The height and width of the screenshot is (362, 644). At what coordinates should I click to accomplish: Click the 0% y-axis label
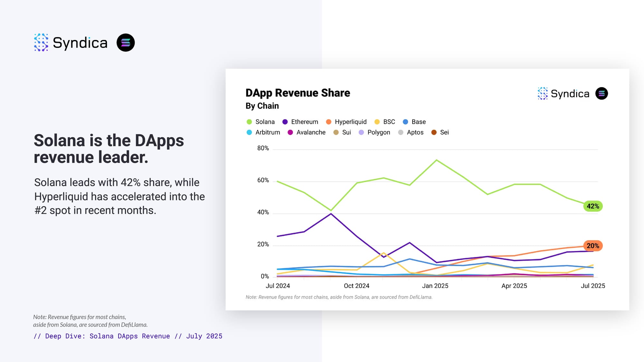pyautogui.click(x=265, y=276)
